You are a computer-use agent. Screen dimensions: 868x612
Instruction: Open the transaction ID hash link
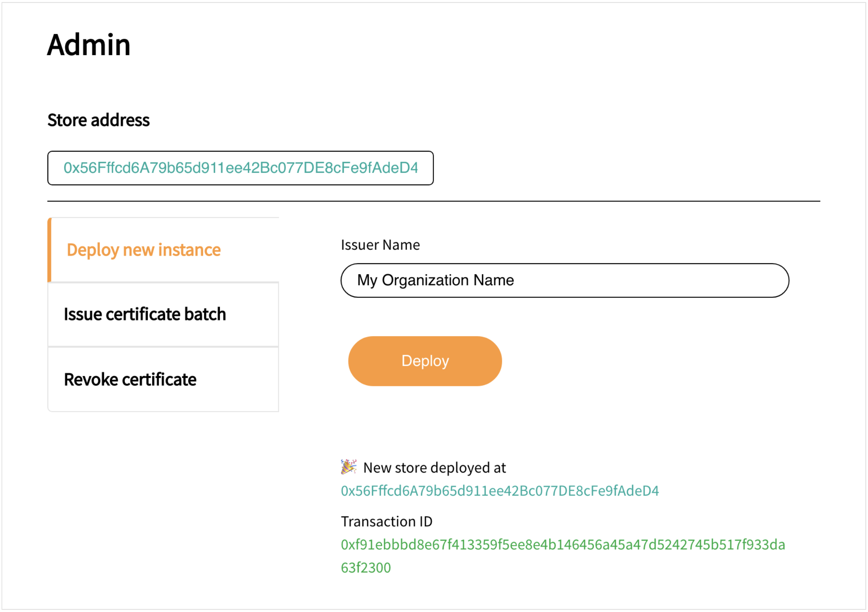[562, 545]
